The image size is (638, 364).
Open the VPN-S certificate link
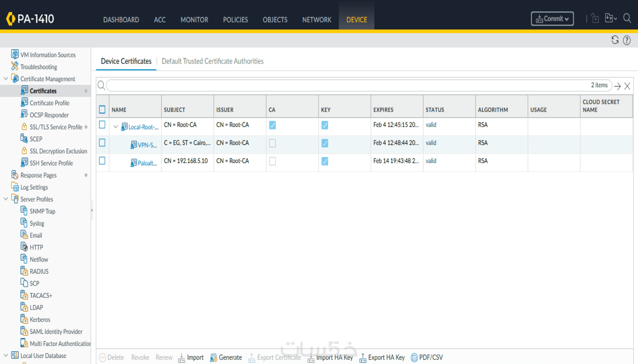[x=147, y=145]
